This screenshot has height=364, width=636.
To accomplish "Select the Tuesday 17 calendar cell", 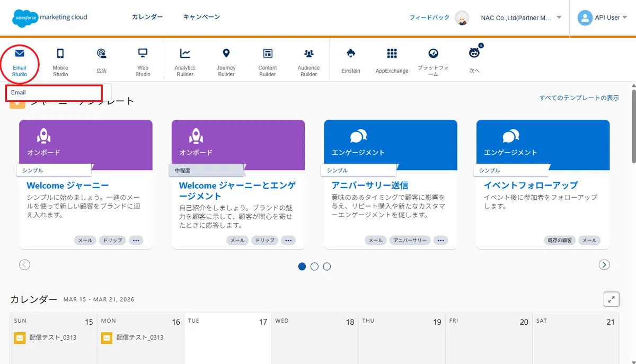I will click(x=227, y=338).
